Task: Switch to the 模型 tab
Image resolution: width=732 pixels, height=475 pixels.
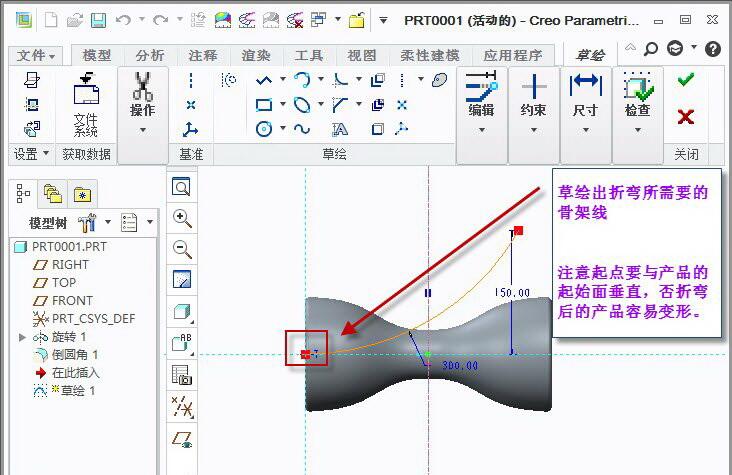Action: click(x=97, y=55)
